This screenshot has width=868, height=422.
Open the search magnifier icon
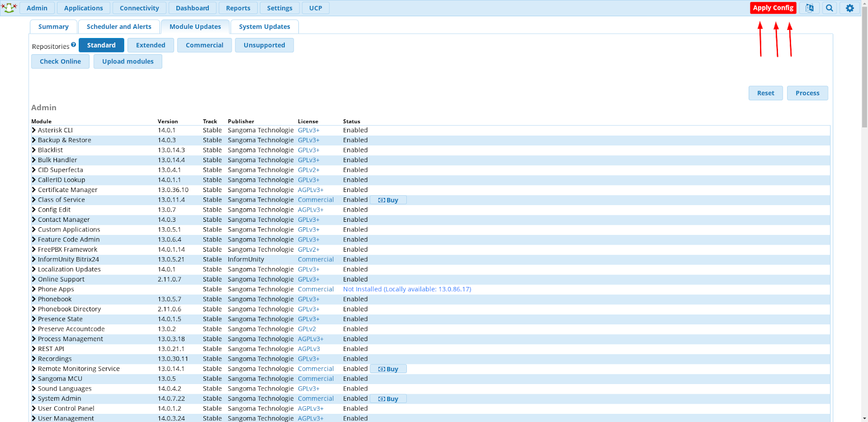tap(829, 8)
